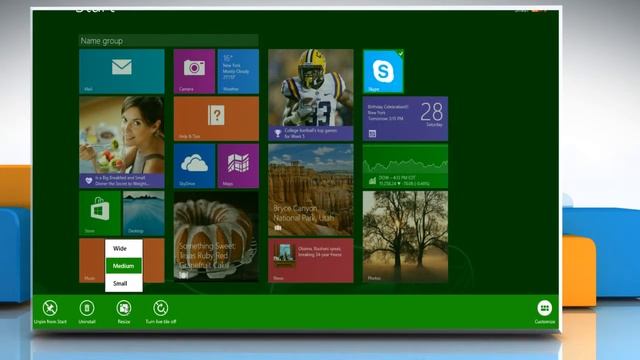Click the Unpin from Start icon

tap(50, 308)
